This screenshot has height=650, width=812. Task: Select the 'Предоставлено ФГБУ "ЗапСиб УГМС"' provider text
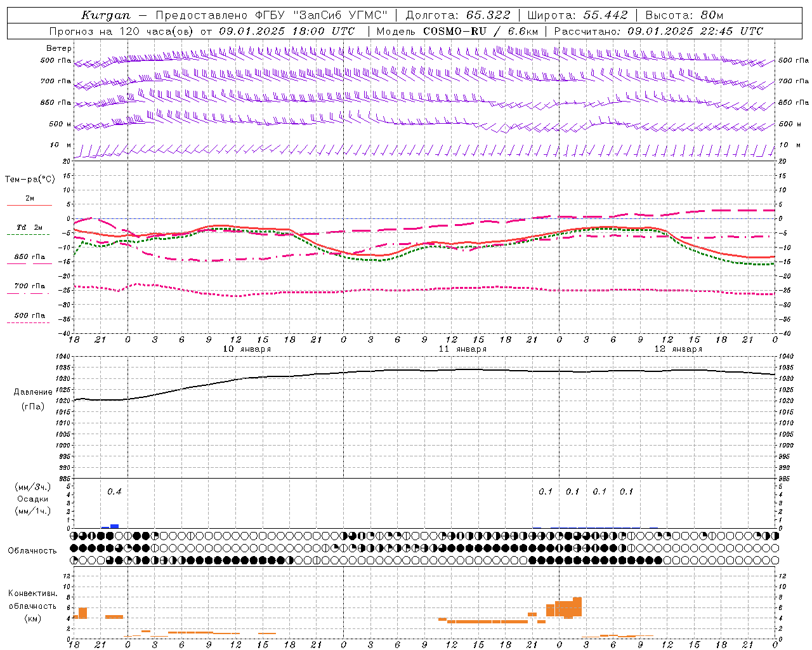click(x=271, y=15)
